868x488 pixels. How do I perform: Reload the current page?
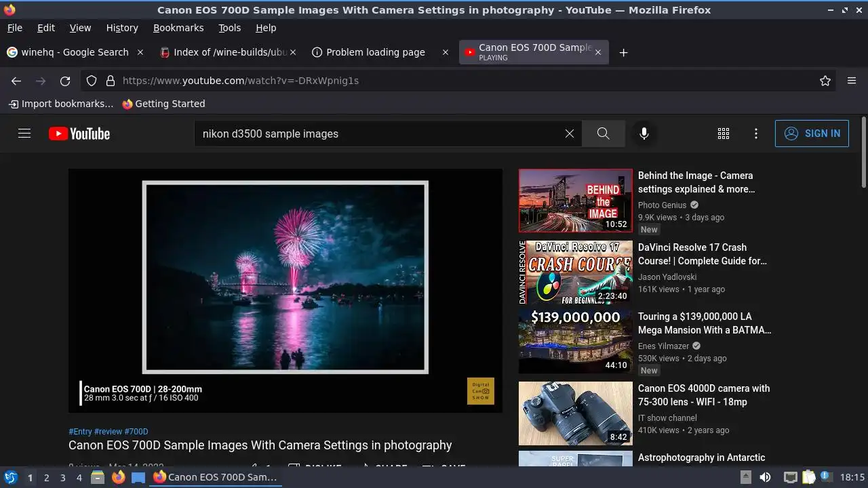pyautogui.click(x=65, y=81)
